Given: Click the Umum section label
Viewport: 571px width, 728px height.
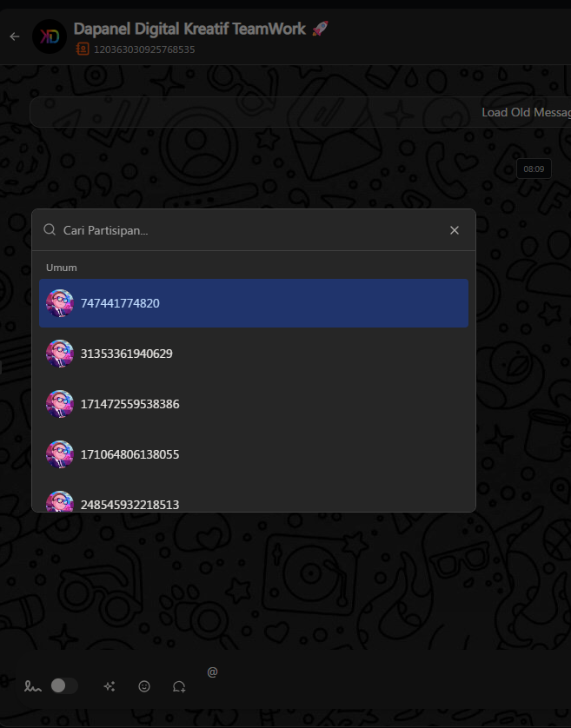Looking at the screenshot, I should [x=62, y=268].
